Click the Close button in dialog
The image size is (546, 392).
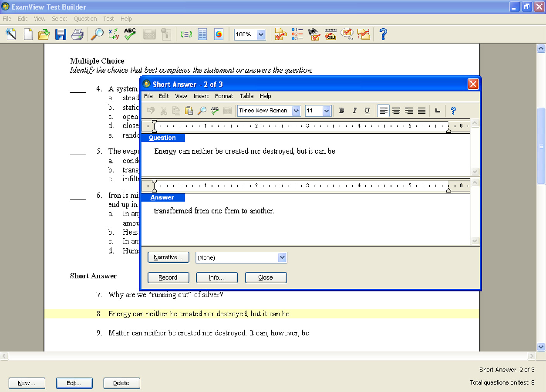(266, 278)
